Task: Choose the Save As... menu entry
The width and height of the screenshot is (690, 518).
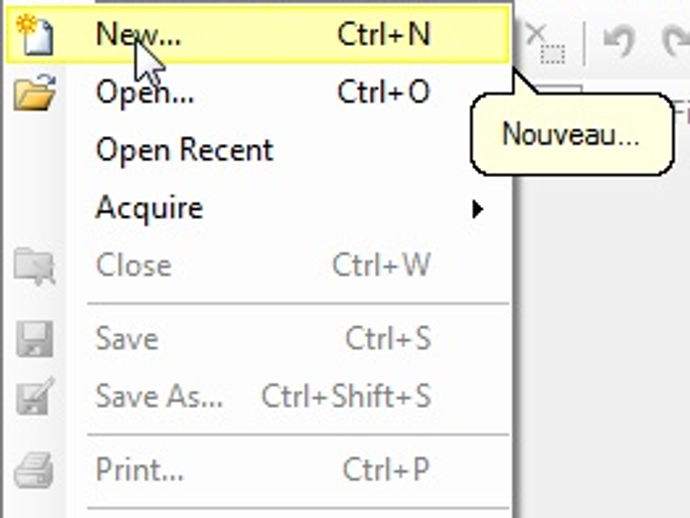Action: tap(258, 396)
